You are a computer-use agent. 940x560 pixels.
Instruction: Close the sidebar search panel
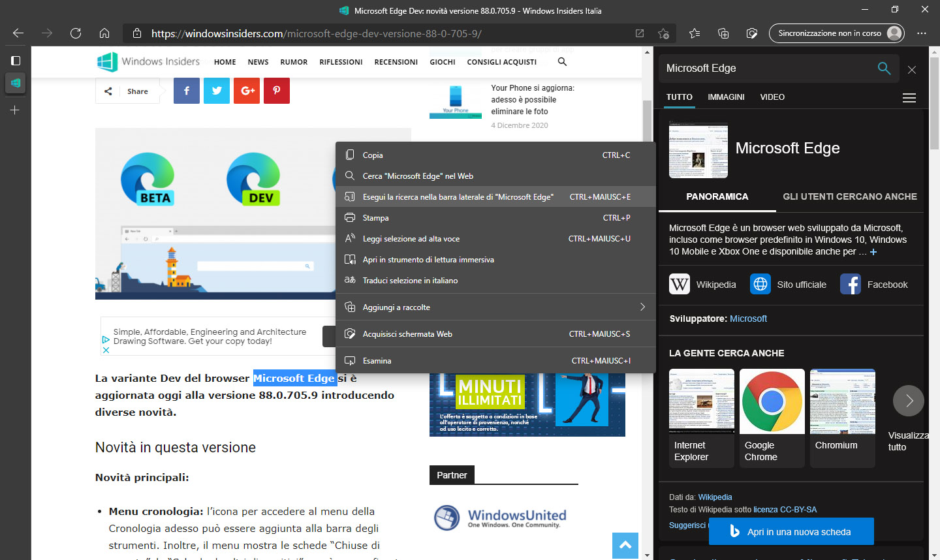(x=912, y=70)
